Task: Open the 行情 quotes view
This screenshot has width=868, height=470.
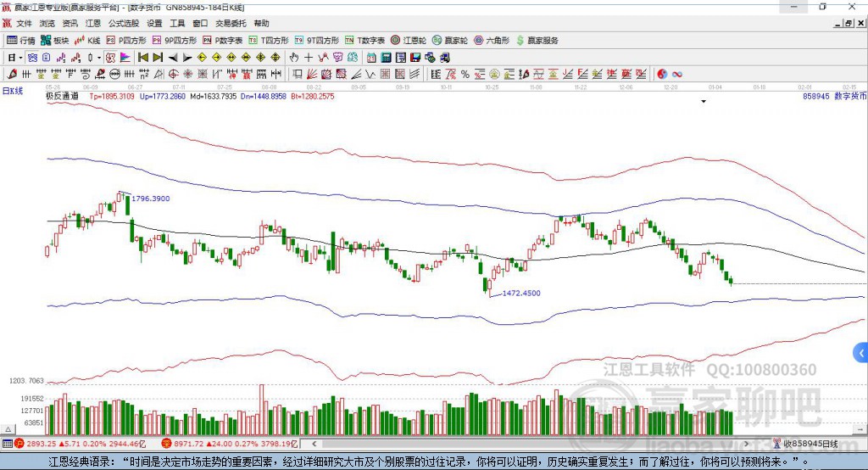Action: (x=21, y=41)
